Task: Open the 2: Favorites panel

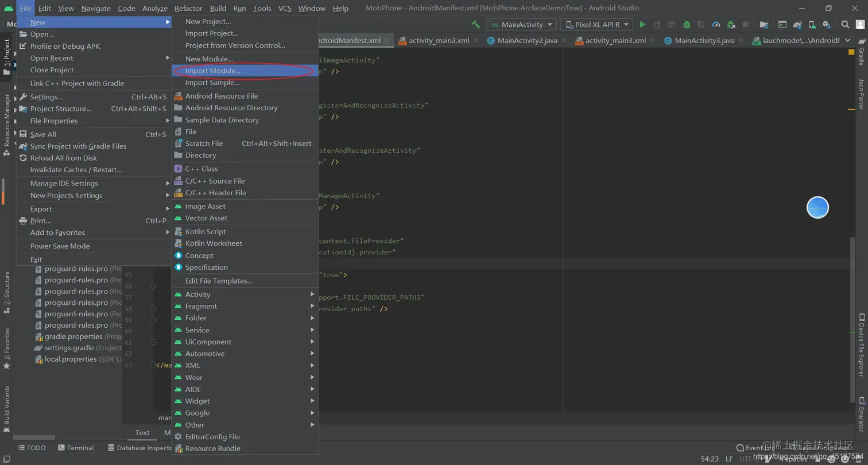Action: coord(7,349)
